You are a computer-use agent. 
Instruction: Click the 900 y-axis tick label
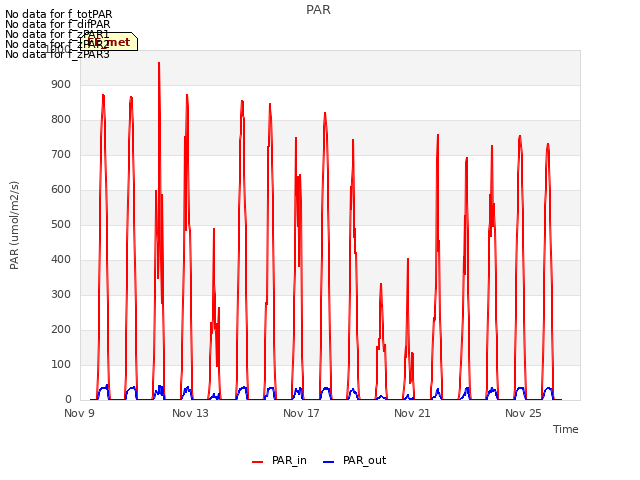pyautogui.click(x=61, y=84)
